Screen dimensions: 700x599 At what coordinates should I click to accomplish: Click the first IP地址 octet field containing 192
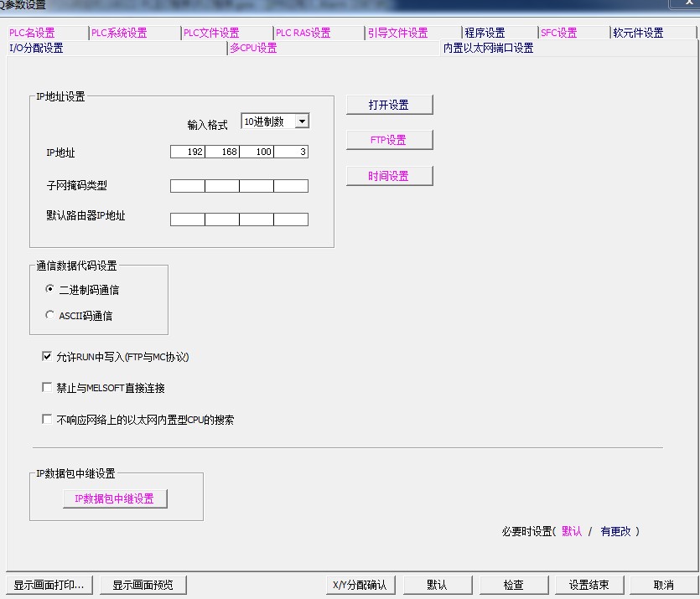[x=188, y=152]
